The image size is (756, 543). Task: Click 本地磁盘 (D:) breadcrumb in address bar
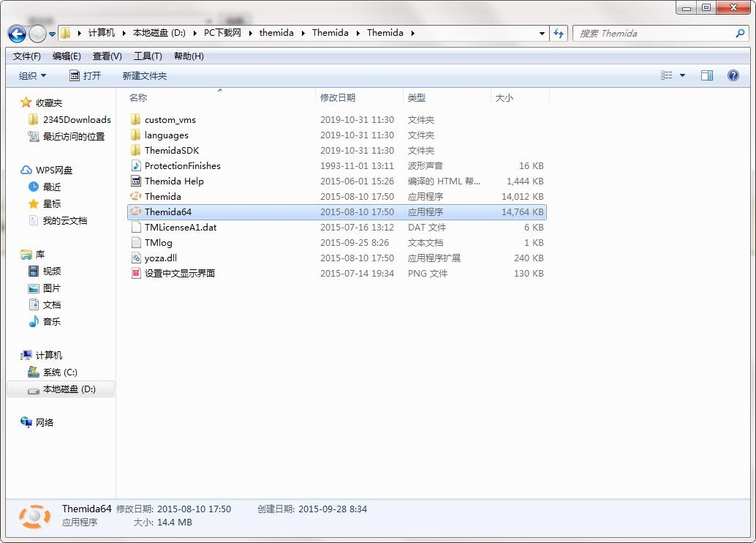[x=159, y=33]
